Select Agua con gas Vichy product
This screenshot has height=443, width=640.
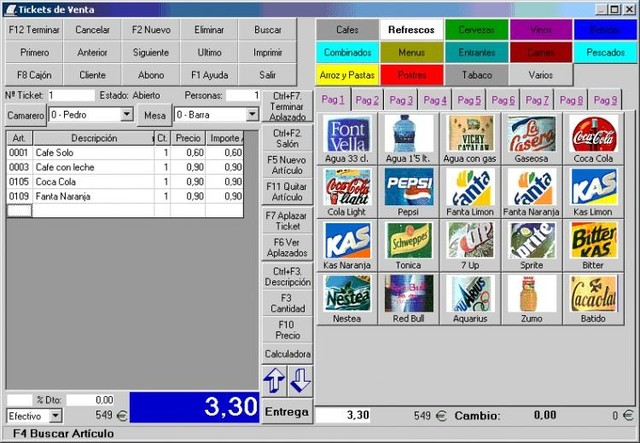(470, 139)
